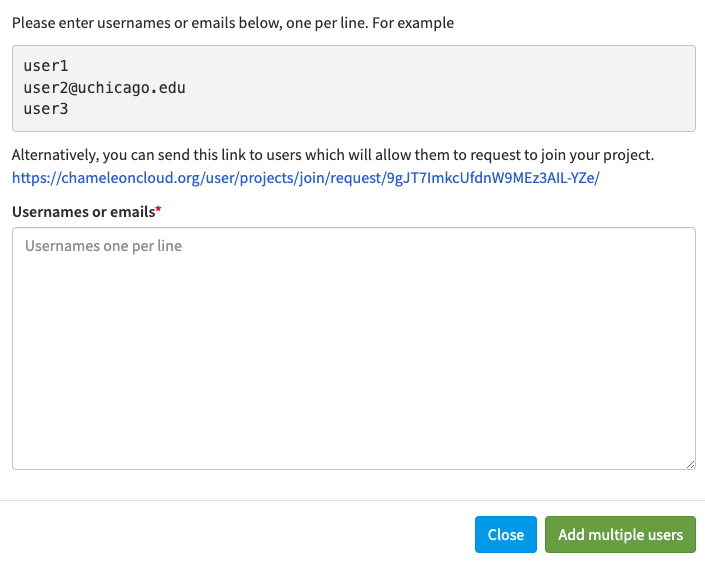This screenshot has height=580, width=705.
Task: Focus the Usernames or emails text area
Action: pyautogui.click(x=353, y=348)
